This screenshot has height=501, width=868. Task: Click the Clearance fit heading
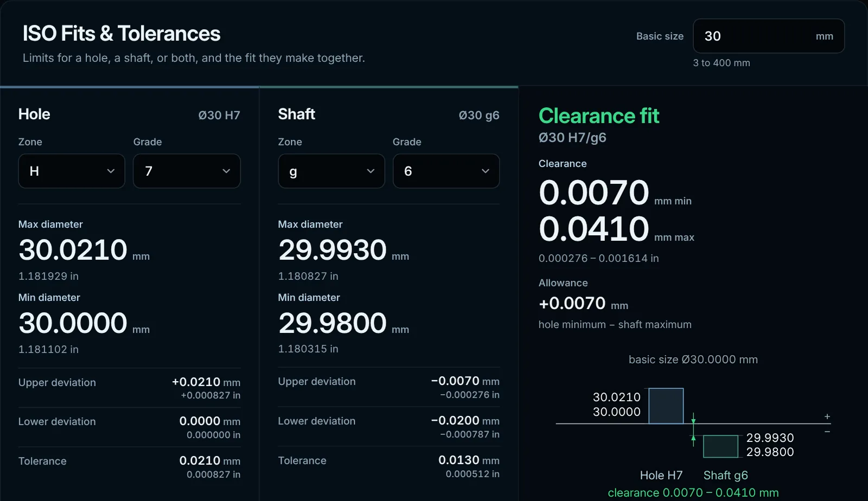599,116
